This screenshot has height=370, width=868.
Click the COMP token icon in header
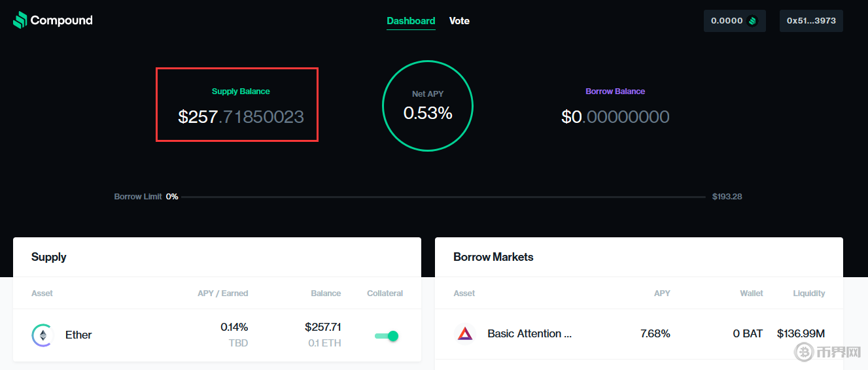point(752,21)
